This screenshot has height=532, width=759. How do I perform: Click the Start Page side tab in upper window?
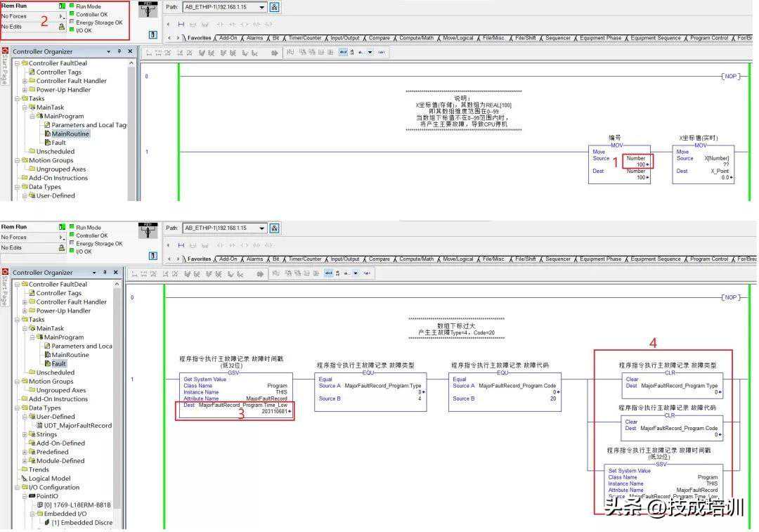pos(4,67)
